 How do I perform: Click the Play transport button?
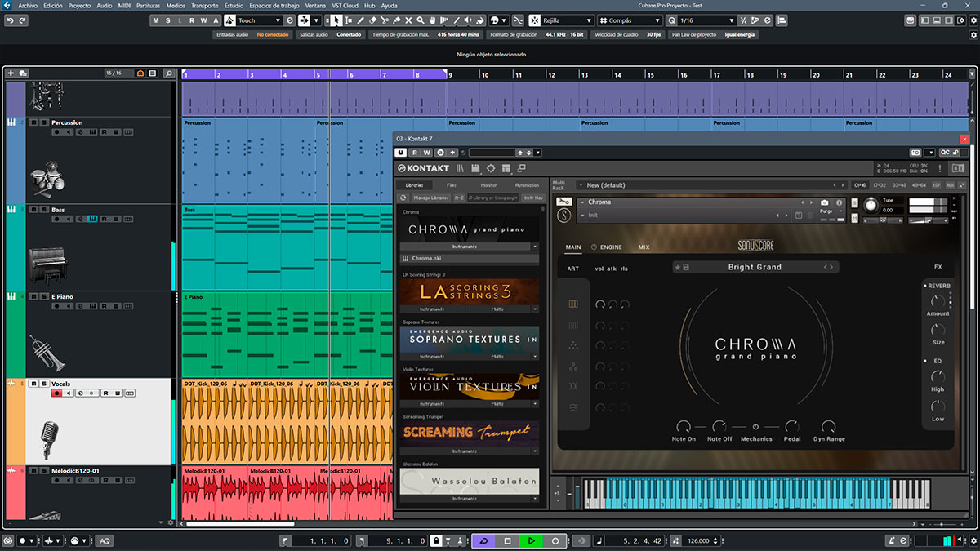pos(531,540)
